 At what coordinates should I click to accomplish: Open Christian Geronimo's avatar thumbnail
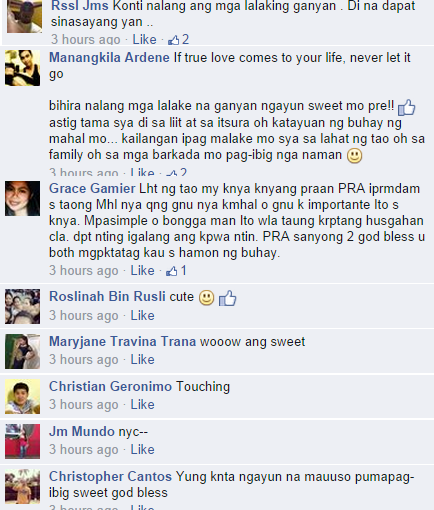click(22, 396)
